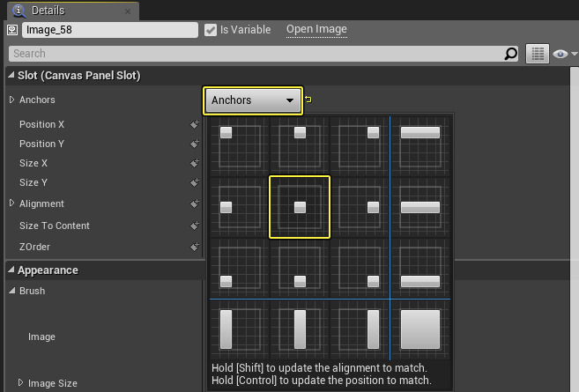Image resolution: width=579 pixels, height=392 pixels.
Task: Select middle-left anchor preset
Action: pyautogui.click(x=240, y=207)
